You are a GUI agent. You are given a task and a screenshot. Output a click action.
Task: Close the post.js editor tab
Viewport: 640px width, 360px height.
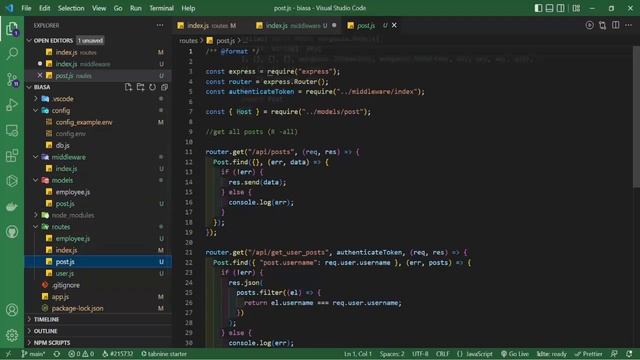click(394, 25)
